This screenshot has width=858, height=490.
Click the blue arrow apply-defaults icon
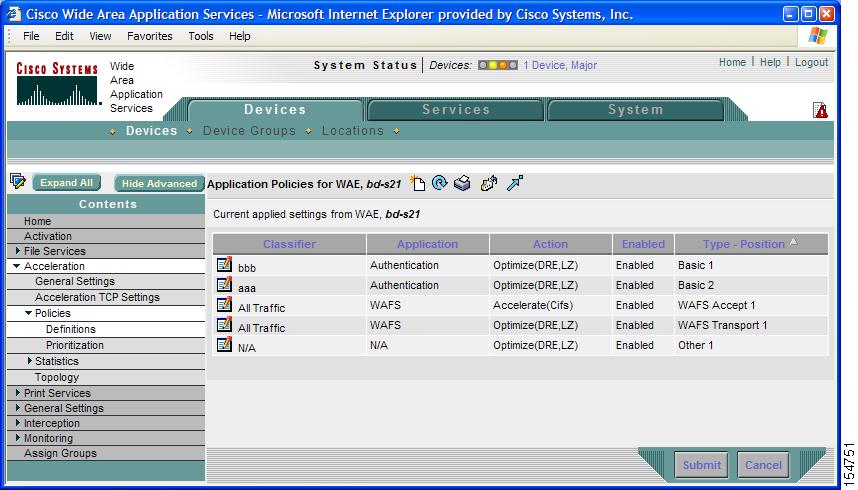click(x=515, y=183)
